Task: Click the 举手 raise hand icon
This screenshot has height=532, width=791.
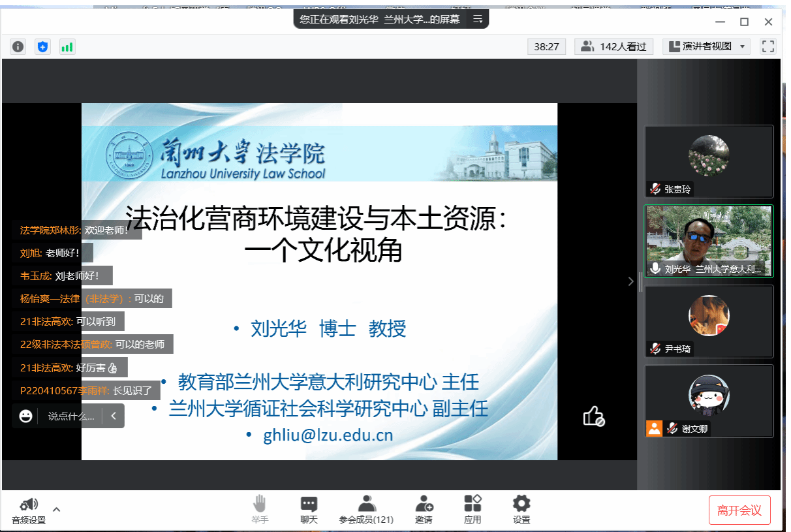Action: [260, 509]
